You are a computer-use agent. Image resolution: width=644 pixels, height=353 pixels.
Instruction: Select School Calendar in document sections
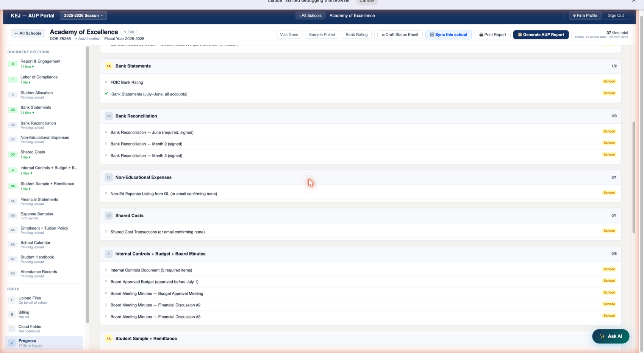tap(44, 245)
